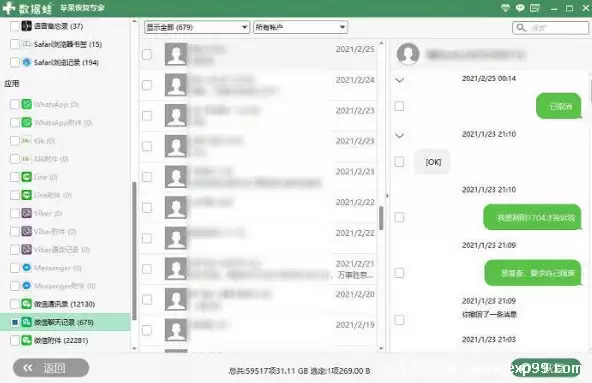Open the all accounts dropdown filter

(301, 27)
